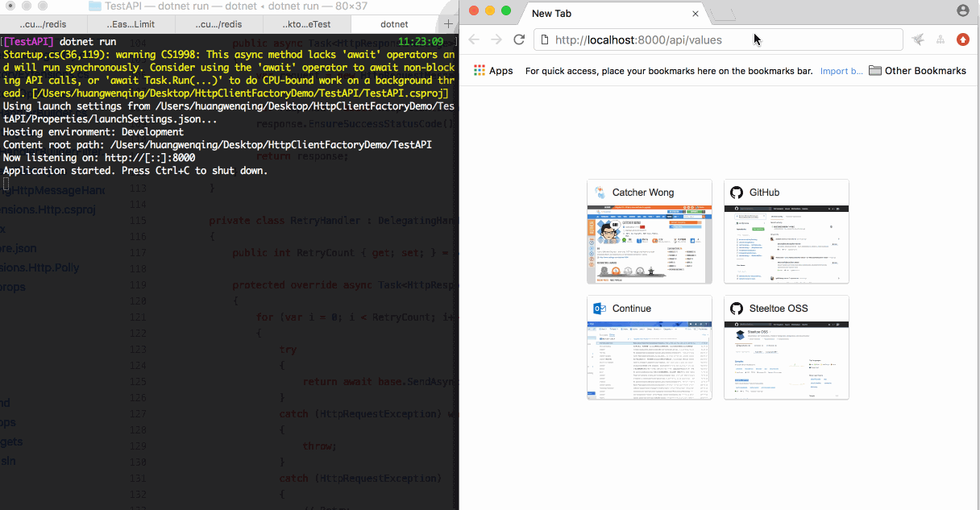Screen dimensions: 980x510
Task: Click the page info icon in address bar
Action: 546,39
